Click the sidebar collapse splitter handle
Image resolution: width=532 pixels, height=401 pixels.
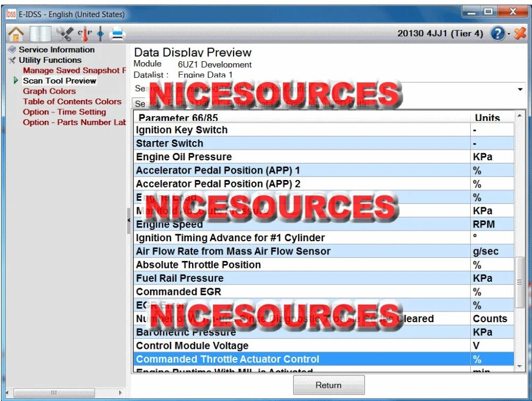tap(129, 220)
